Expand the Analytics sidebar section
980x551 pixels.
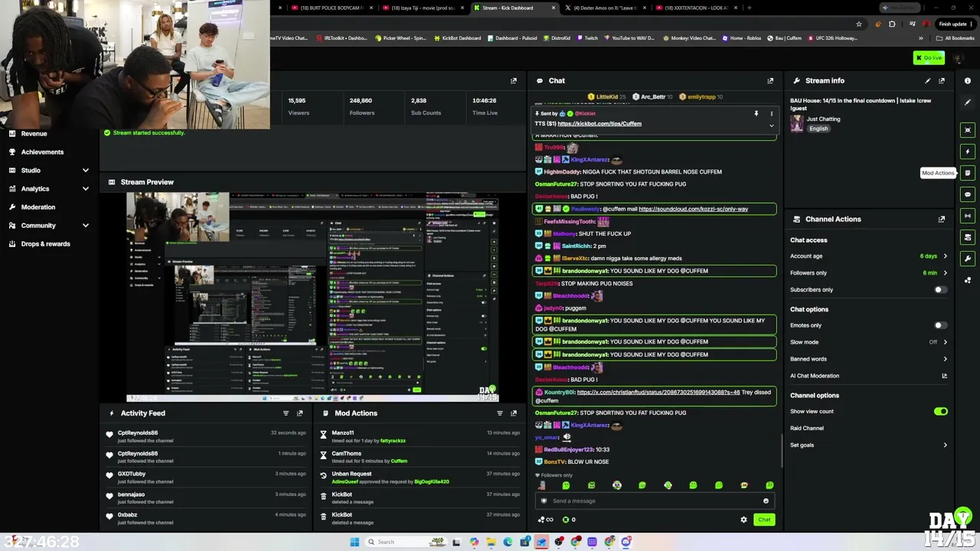[50, 188]
